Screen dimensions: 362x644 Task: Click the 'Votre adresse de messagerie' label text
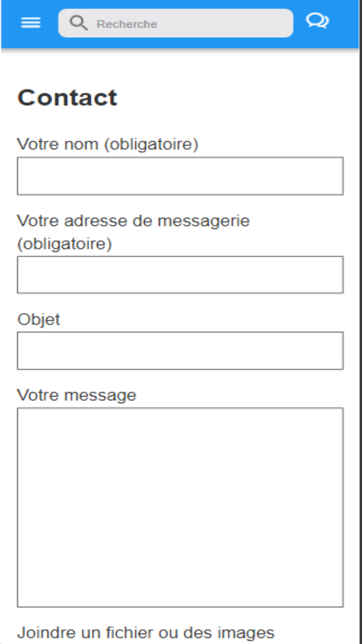click(133, 221)
